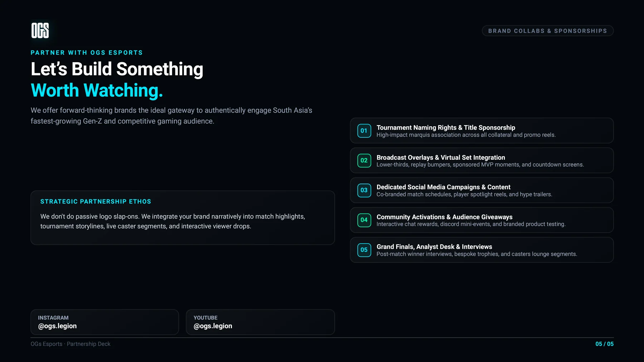The width and height of the screenshot is (644, 362).
Task: Click 'OGs Esports · Partnership Deck' footer text
Action: (x=70, y=344)
